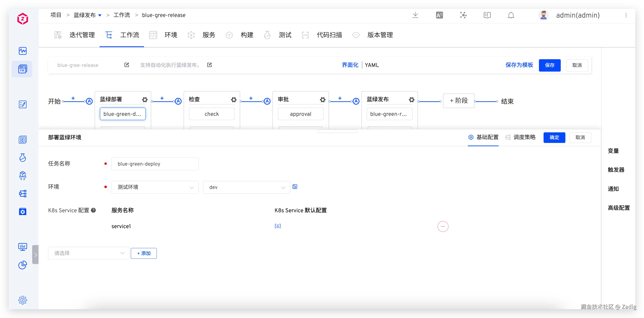The height and width of the screenshot is (318, 644).
Task: Expand the 测试环境 environment dropdown
Action: point(155,187)
